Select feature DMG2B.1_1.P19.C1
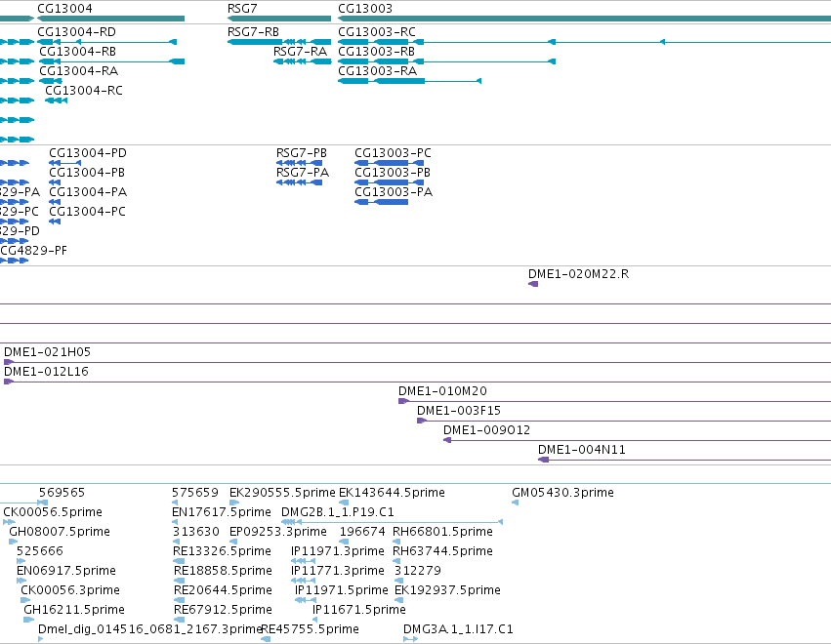The height and width of the screenshot is (644, 831). click(x=338, y=512)
